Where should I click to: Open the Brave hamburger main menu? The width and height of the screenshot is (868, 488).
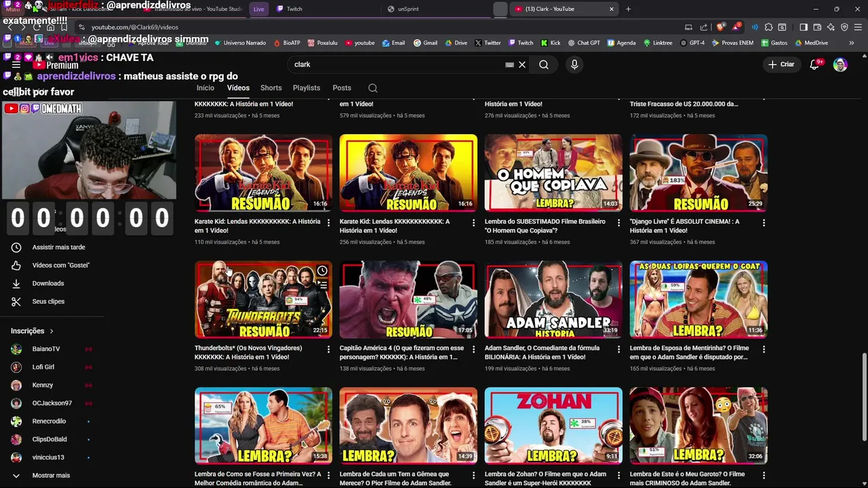click(858, 27)
